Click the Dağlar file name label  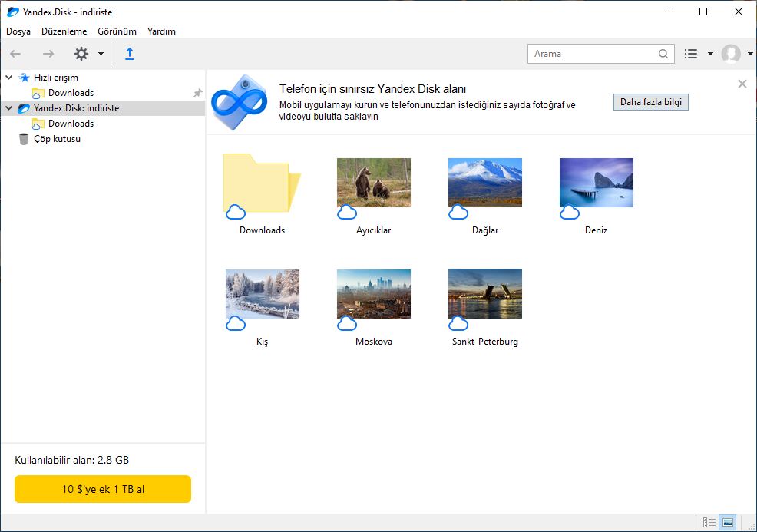(x=485, y=230)
